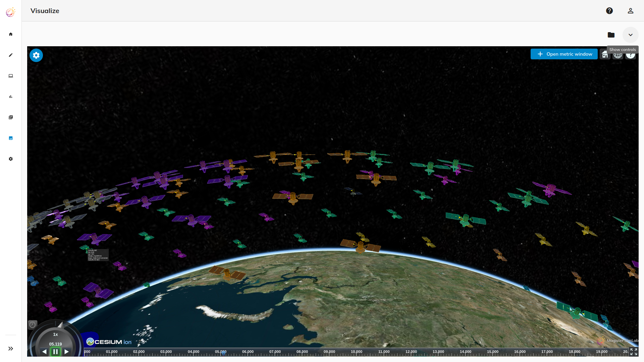Open the bar chart analytics page
This screenshot has width=644, height=362.
(11, 97)
